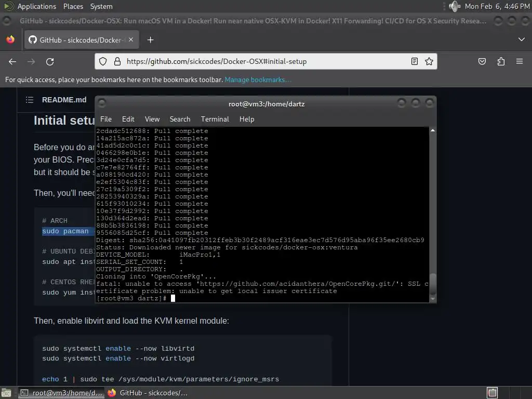
Task: Click the '# ARCH' comment text
Action: [x=55, y=220]
